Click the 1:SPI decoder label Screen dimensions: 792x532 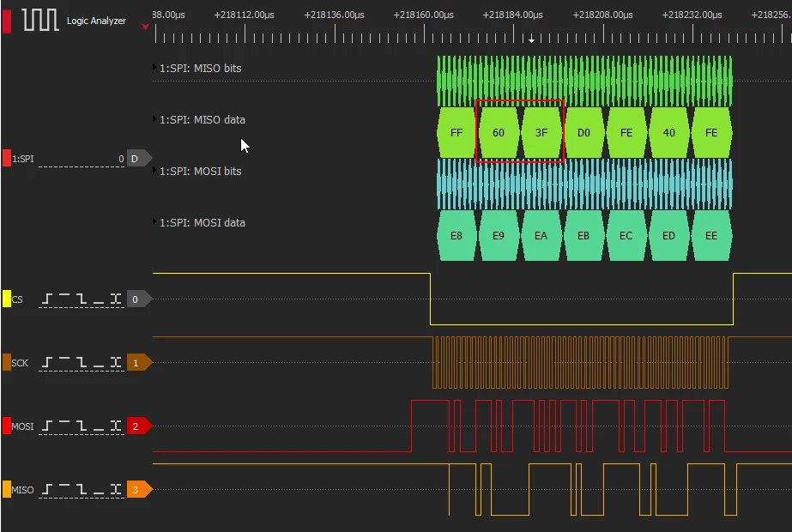(22, 159)
